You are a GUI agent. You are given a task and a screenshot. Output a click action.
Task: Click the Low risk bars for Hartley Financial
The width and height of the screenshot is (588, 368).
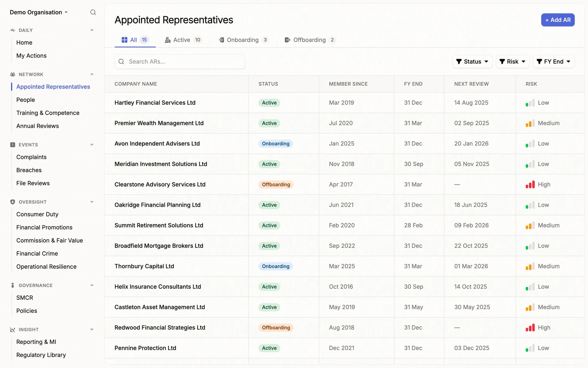click(530, 103)
